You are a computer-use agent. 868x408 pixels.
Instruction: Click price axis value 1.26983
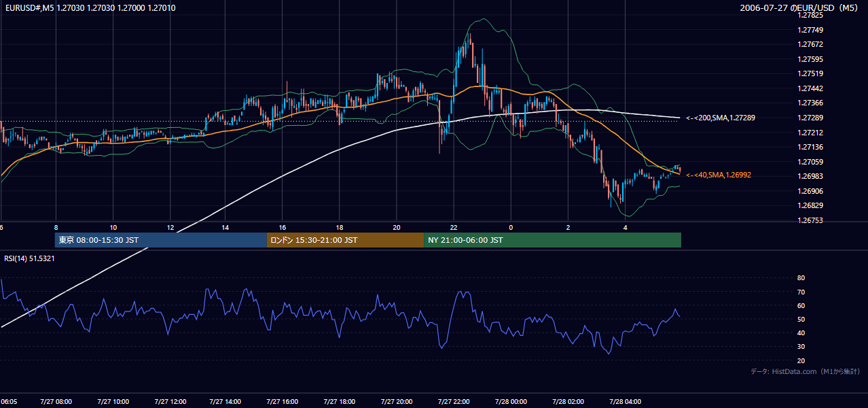[810, 176]
